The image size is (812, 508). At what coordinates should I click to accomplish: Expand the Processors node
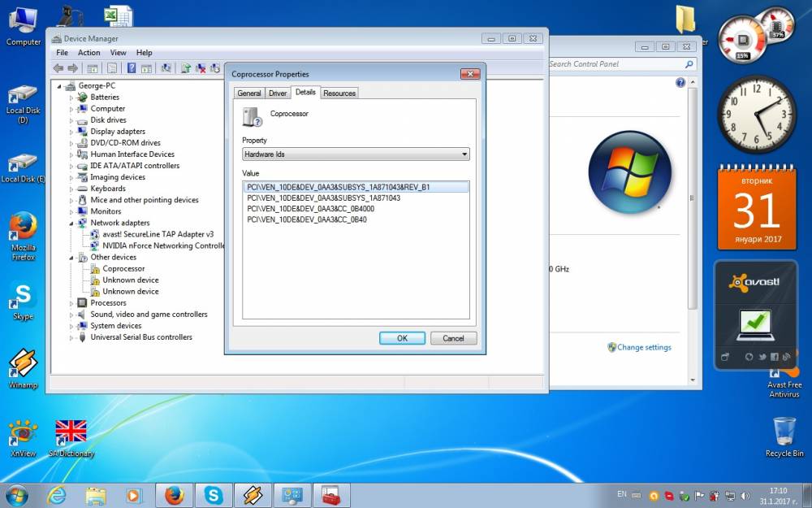pyautogui.click(x=71, y=303)
